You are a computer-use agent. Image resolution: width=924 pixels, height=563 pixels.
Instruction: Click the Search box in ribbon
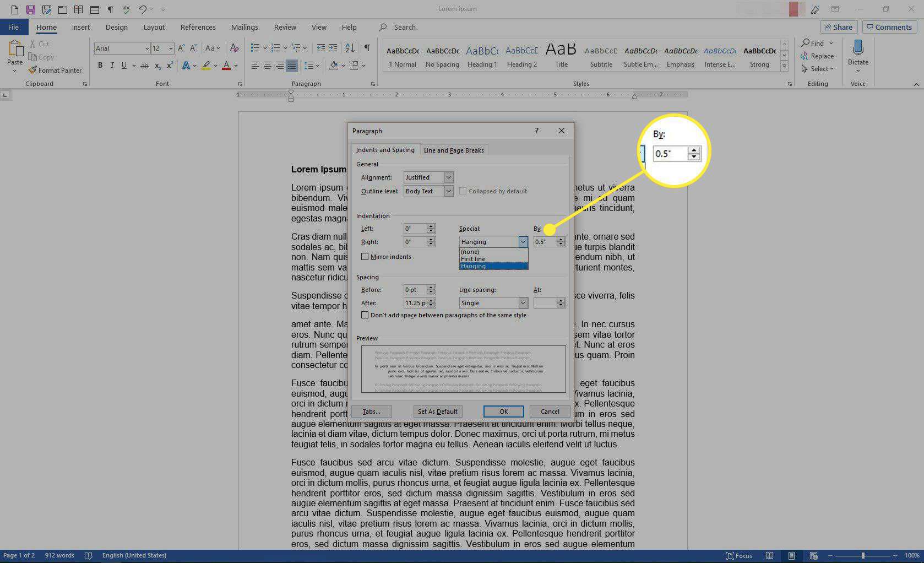pyautogui.click(x=405, y=27)
